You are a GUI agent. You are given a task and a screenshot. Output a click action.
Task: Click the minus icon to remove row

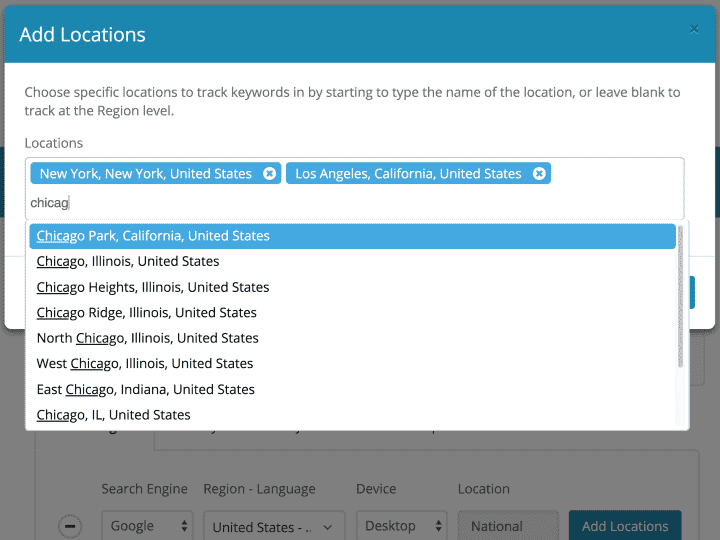click(x=70, y=526)
